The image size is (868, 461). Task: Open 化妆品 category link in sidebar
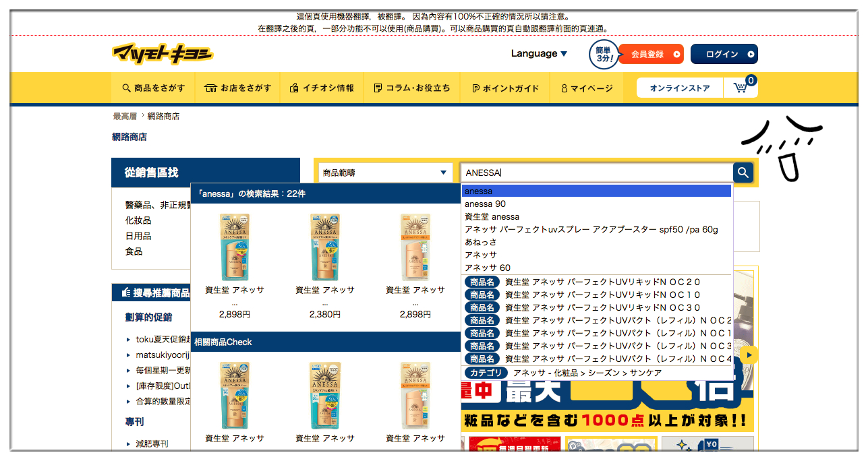(x=138, y=221)
